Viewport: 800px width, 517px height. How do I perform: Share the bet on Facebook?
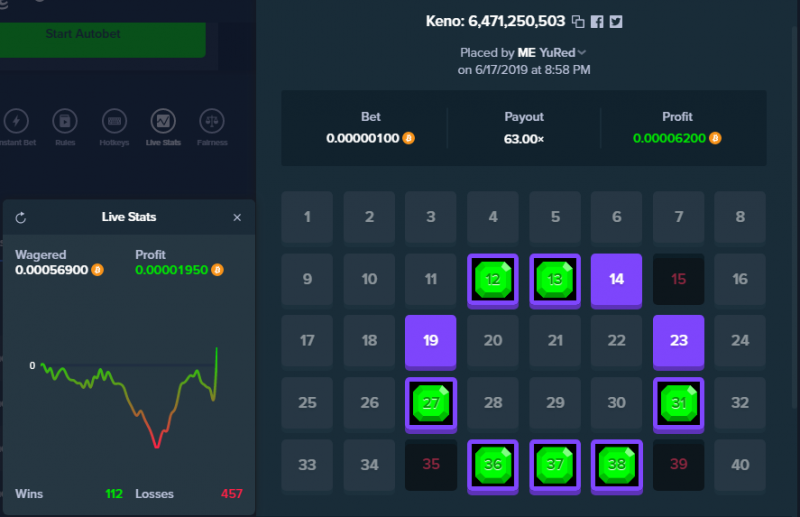(597, 21)
